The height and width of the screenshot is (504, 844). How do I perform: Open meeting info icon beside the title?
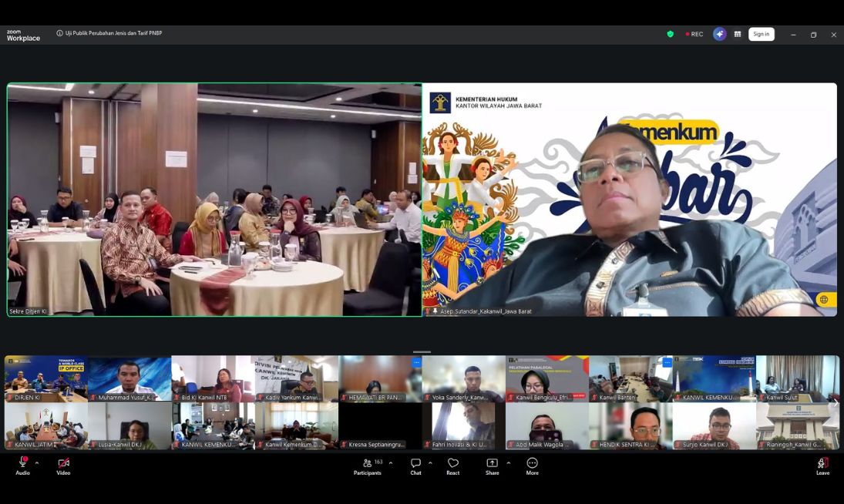tap(60, 33)
